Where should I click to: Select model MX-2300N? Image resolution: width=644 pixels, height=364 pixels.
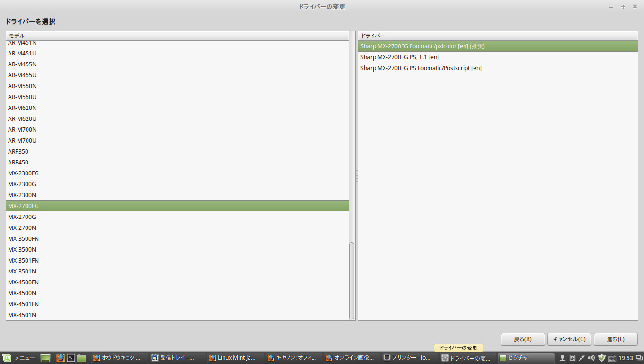pos(177,195)
